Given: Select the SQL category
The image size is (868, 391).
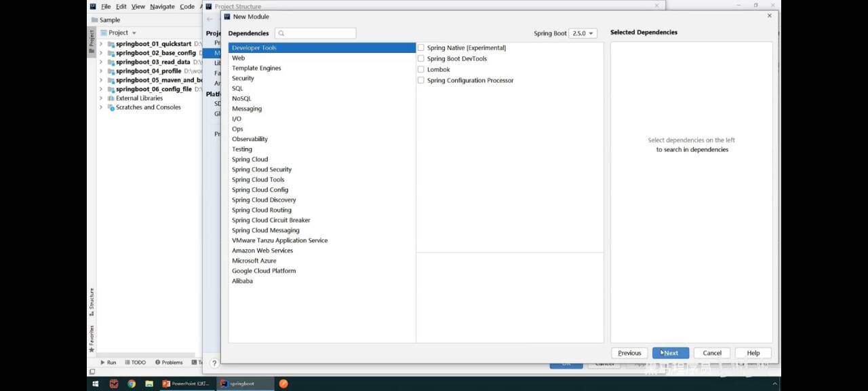Looking at the screenshot, I should click(322, 89).
